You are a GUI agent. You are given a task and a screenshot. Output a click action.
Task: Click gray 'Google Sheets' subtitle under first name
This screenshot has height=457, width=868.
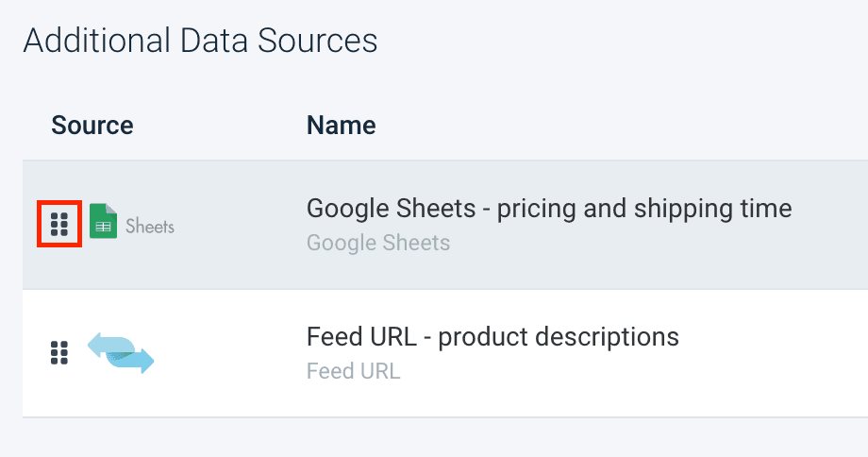coord(378,243)
